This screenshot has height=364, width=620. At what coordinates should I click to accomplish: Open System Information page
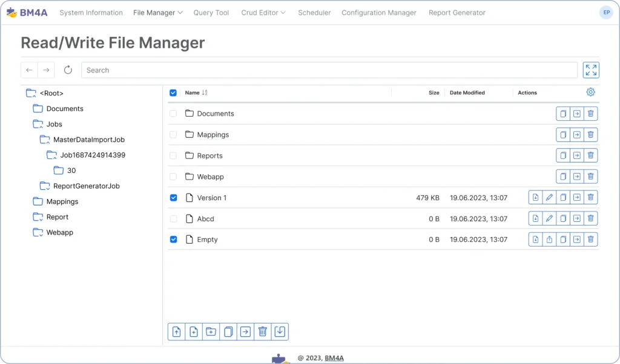(91, 13)
